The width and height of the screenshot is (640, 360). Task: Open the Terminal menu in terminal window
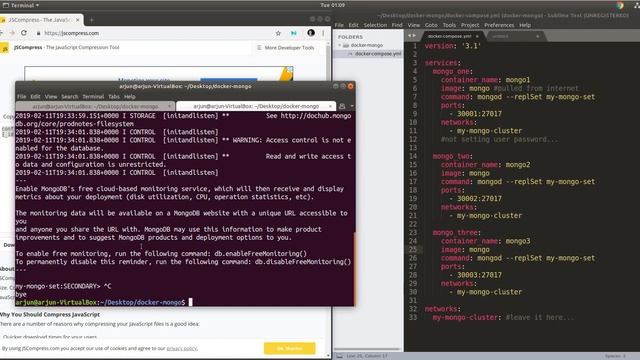click(93, 97)
